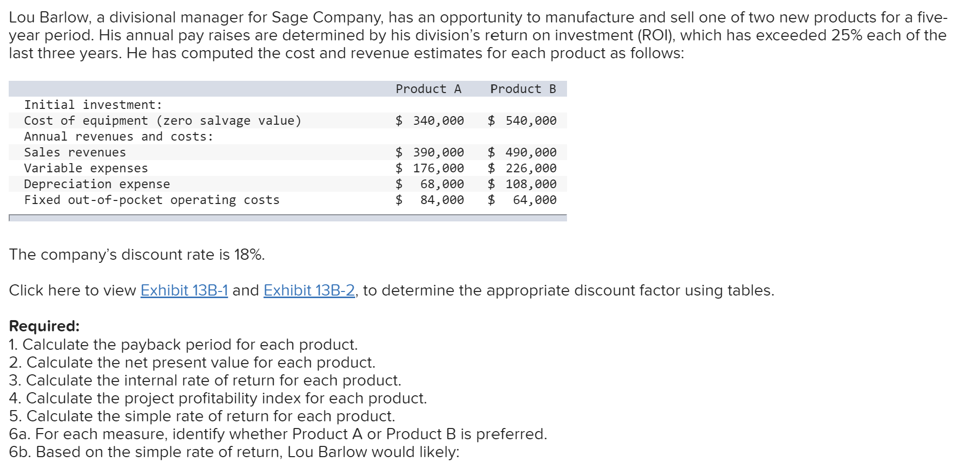The image size is (980, 473).
Task: Click the "Initial investment:" row label
Action: tap(93, 105)
